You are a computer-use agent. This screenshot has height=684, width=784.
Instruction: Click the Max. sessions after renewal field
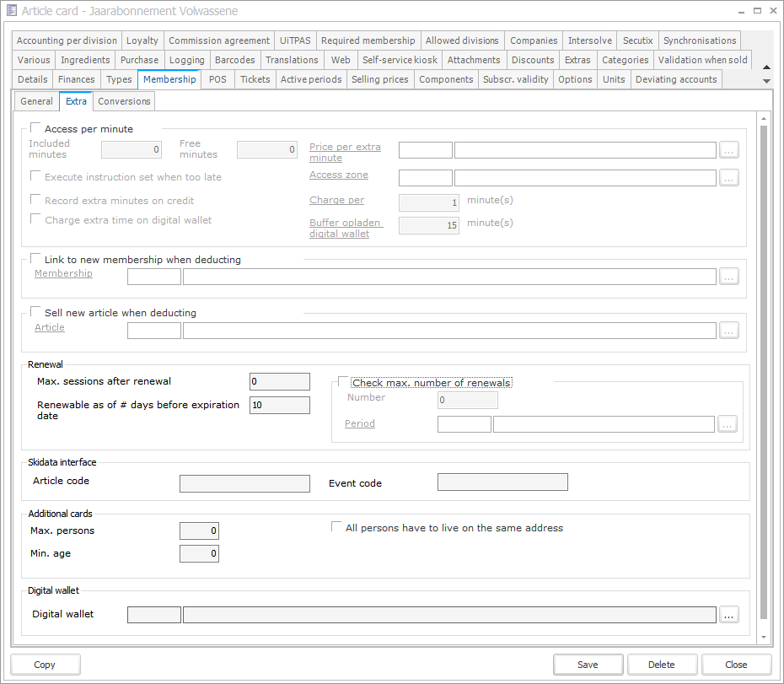tap(280, 382)
